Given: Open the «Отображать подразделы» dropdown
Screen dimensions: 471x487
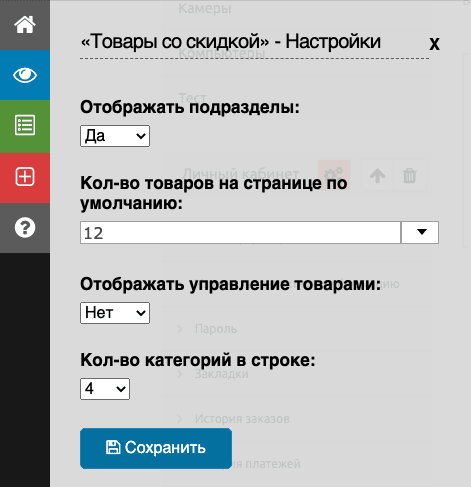Looking at the screenshot, I should point(115,136).
